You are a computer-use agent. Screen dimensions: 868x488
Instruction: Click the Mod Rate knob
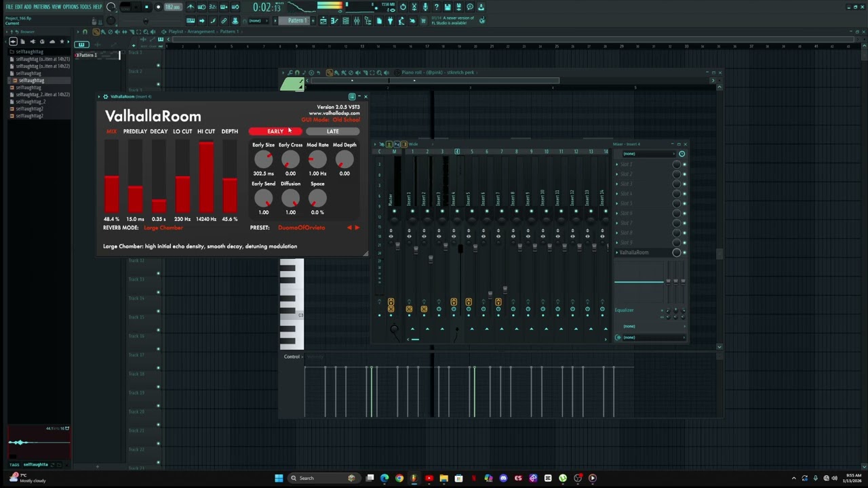(x=317, y=160)
